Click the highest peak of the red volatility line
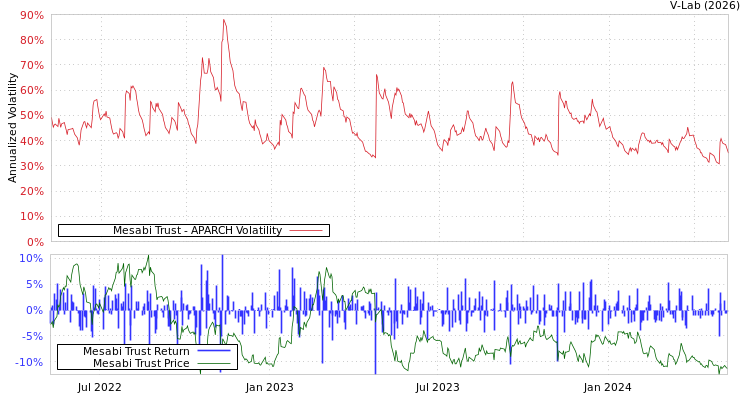 coord(224,20)
